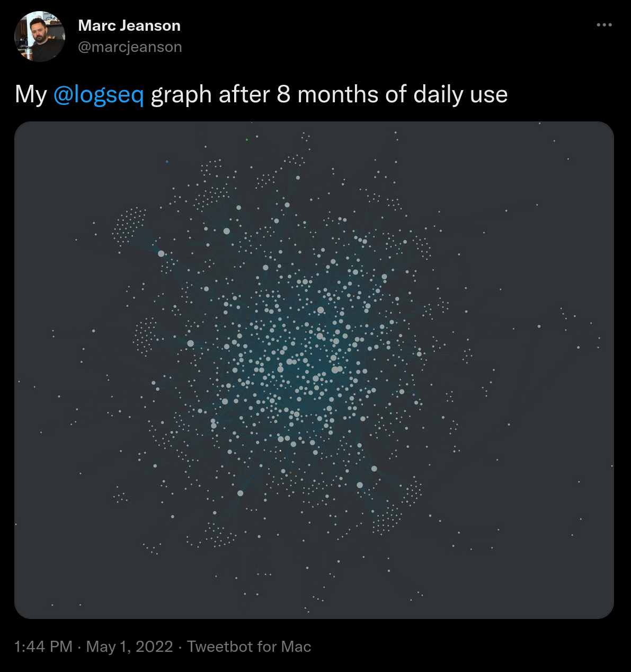Click the display name Marc Jeanson
The image size is (631, 672).
click(x=129, y=25)
